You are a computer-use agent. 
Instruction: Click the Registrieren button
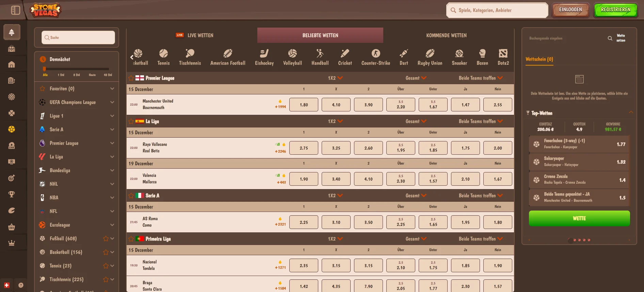coord(615,10)
